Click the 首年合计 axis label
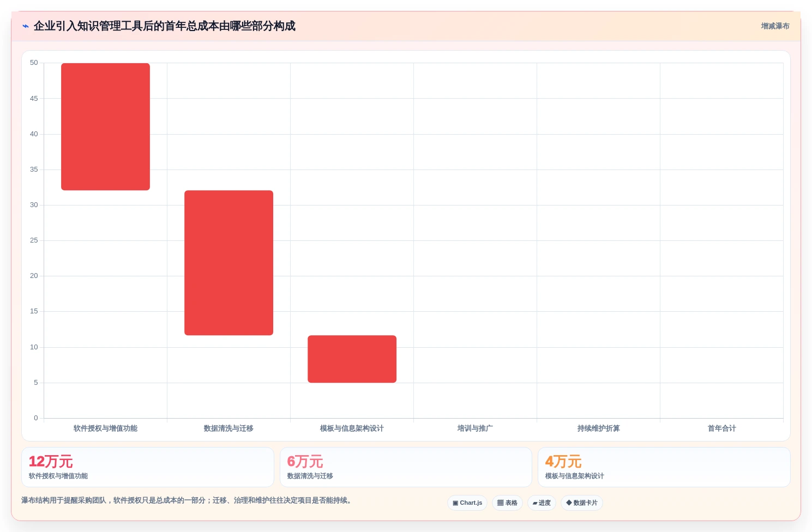This screenshot has height=532, width=812. tap(721, 428)
